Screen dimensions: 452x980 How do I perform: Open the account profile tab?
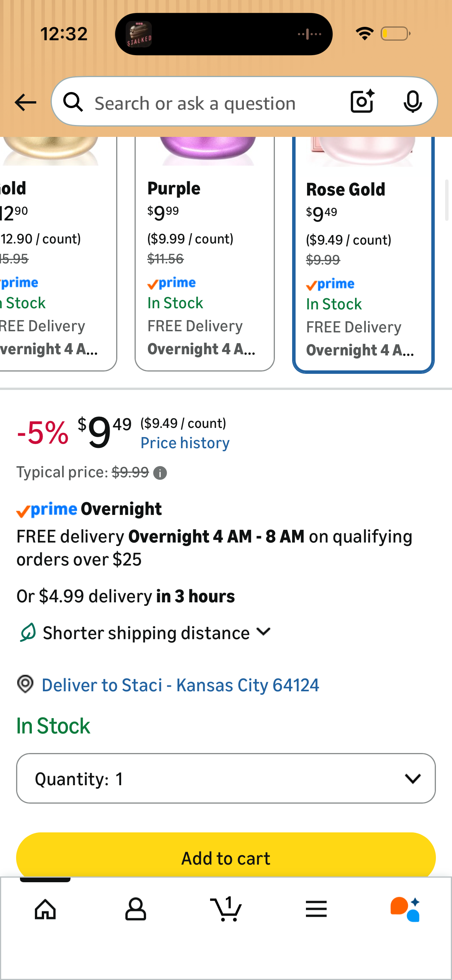tap(136, 909)
